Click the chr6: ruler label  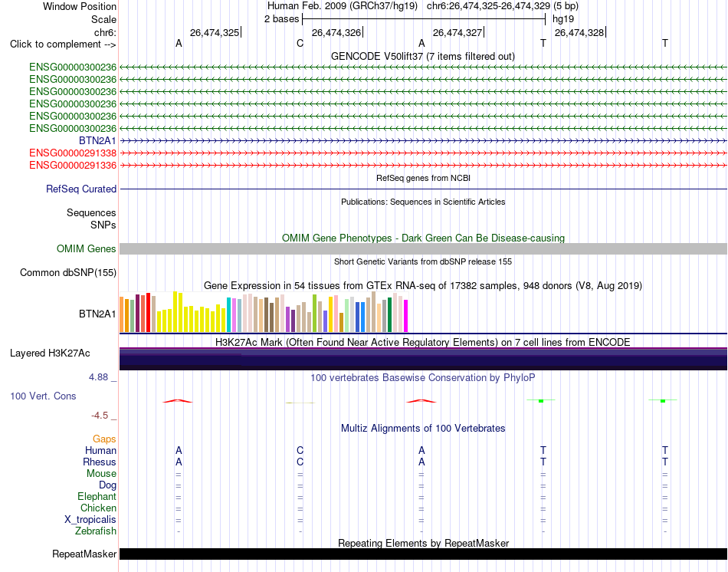pyautogui.click(x=105, y=32)
